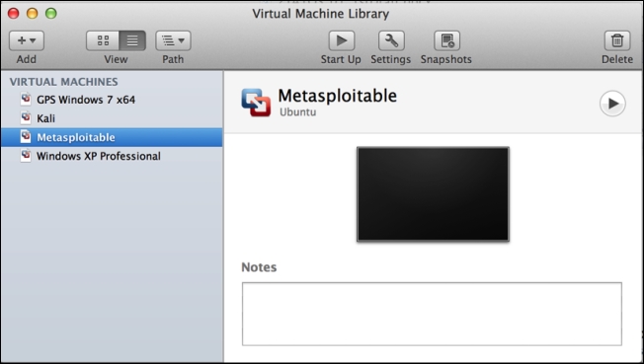Minimize the window with the yellow button
Viewport: 644px width, 364px height.
coord(32,13)
